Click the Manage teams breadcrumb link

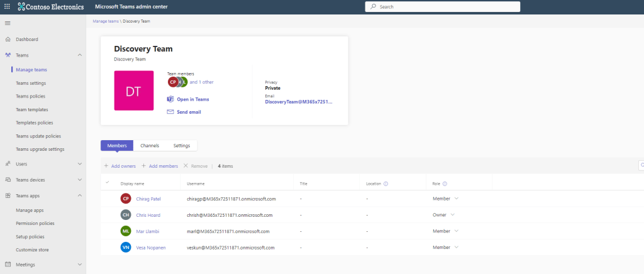[106, 21]
